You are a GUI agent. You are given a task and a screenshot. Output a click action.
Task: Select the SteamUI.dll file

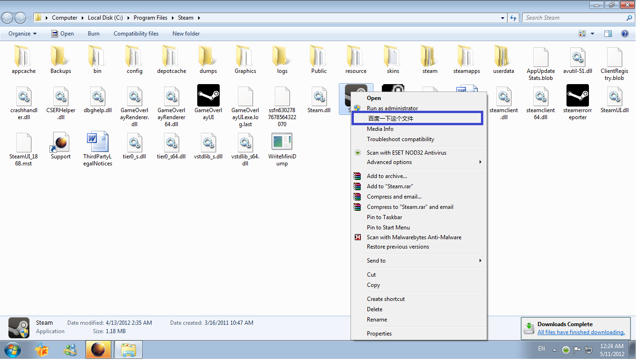615,99
